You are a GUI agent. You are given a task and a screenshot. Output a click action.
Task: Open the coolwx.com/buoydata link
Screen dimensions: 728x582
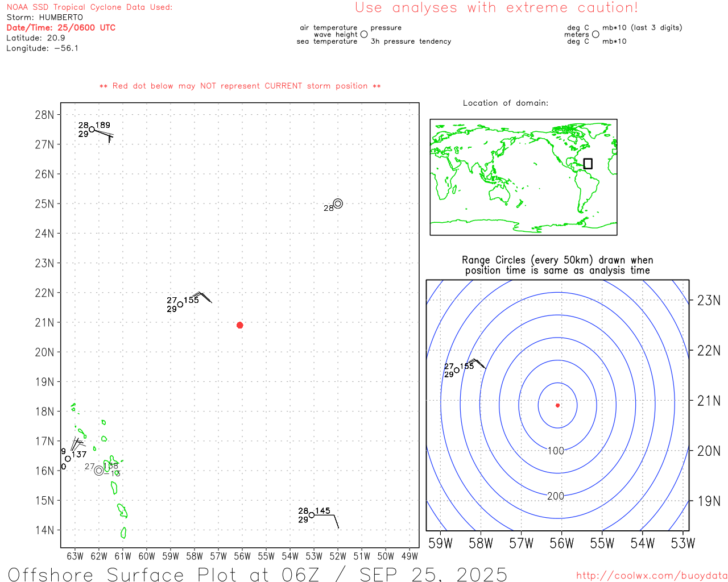652,576
